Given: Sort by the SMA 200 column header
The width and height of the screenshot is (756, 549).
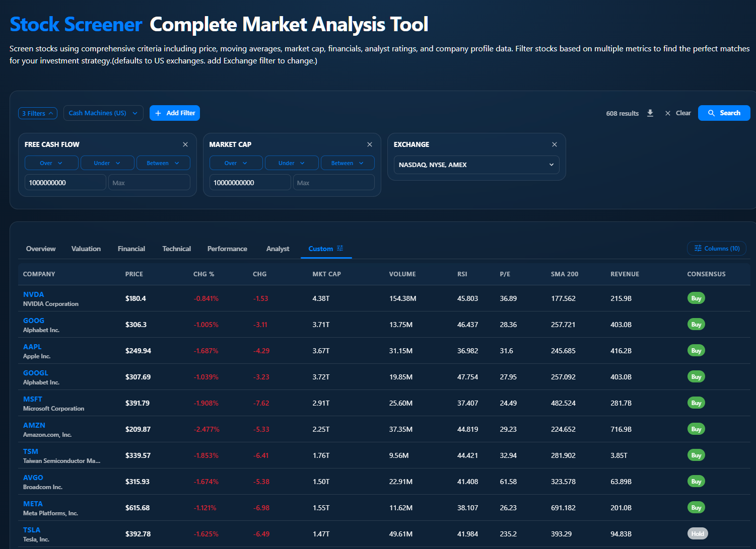Looking at the screenshot, I should [x=565, y=274].
